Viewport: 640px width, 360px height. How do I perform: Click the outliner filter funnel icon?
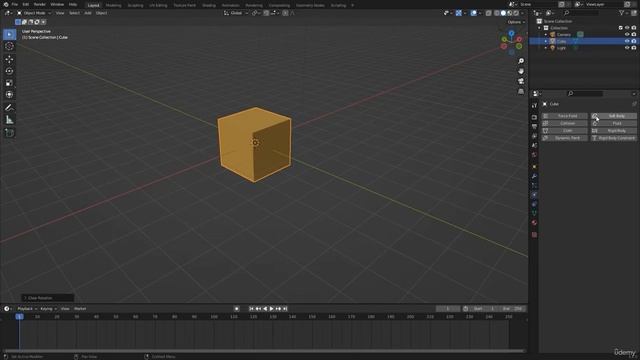click(621, 13)
